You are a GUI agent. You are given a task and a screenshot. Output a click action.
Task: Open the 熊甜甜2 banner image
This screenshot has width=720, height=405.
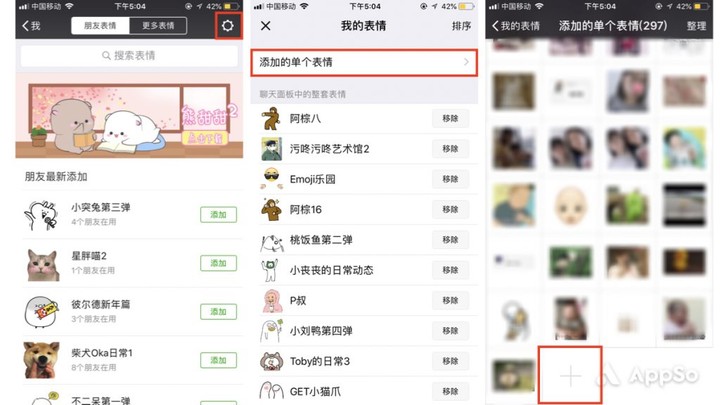point(129,115)
